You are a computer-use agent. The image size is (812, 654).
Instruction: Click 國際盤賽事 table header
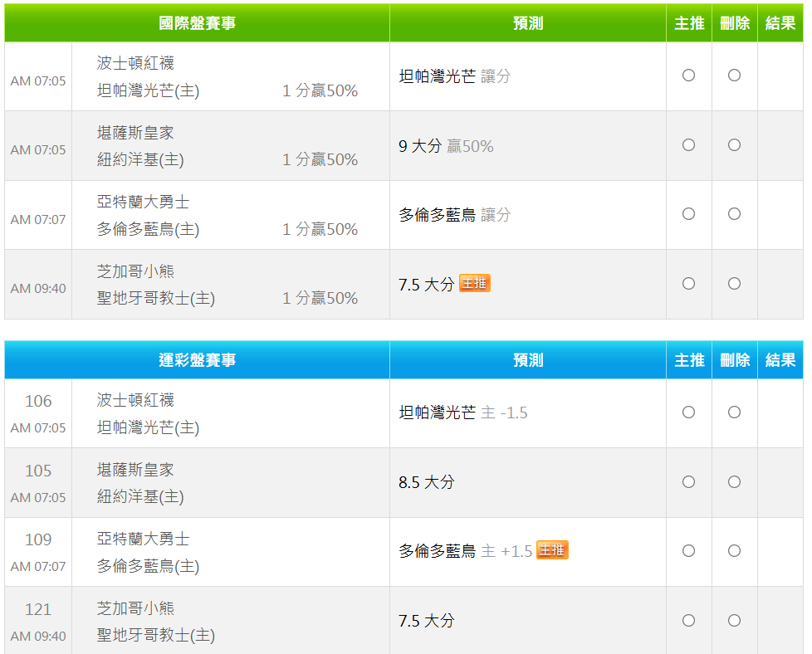pyautogui.click(x=198, y=23)
